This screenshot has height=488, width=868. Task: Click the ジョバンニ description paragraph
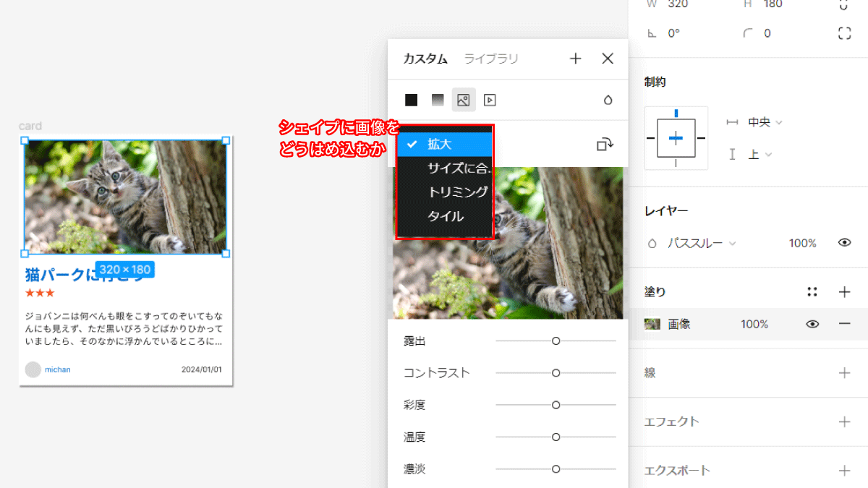124,329
